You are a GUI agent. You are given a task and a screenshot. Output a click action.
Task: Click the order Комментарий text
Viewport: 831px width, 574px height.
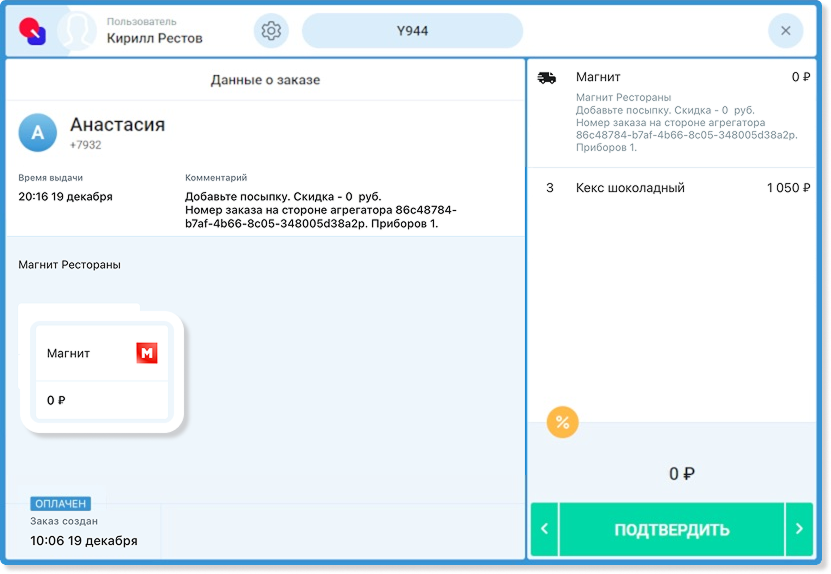(320, 210)
